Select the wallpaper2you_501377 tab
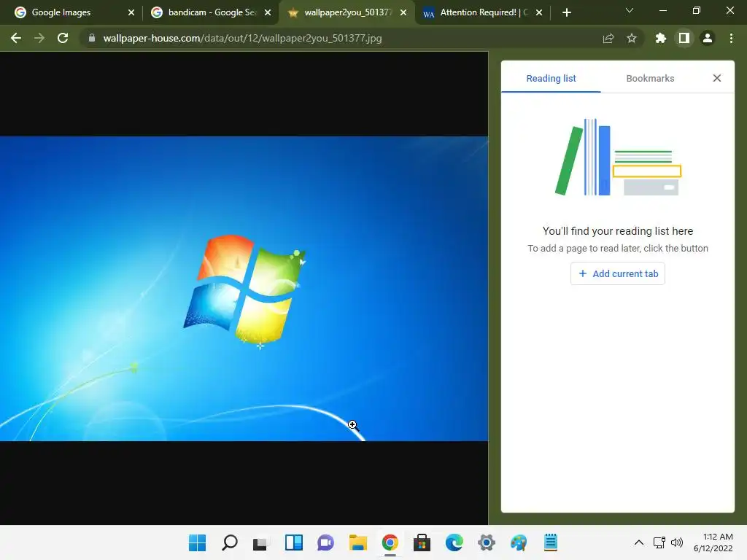 pyautogui.click(x=348, y=12)
